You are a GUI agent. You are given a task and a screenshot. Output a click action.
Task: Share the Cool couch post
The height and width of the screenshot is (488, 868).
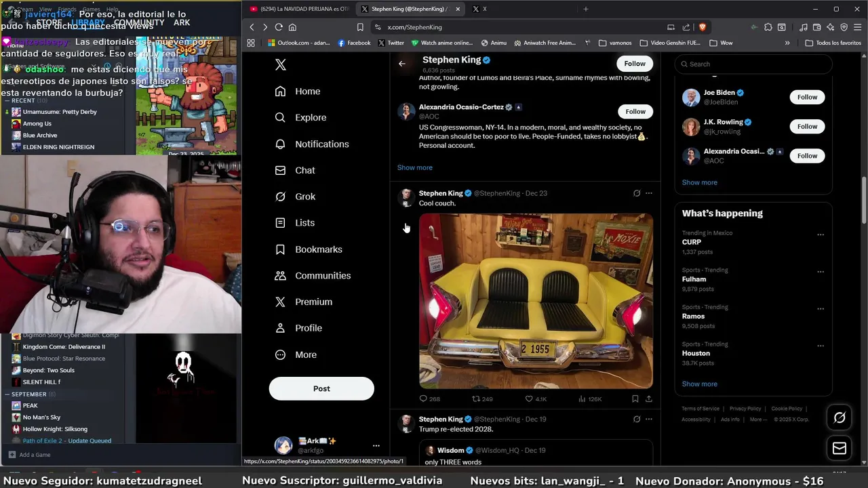[x=649, y=399]
